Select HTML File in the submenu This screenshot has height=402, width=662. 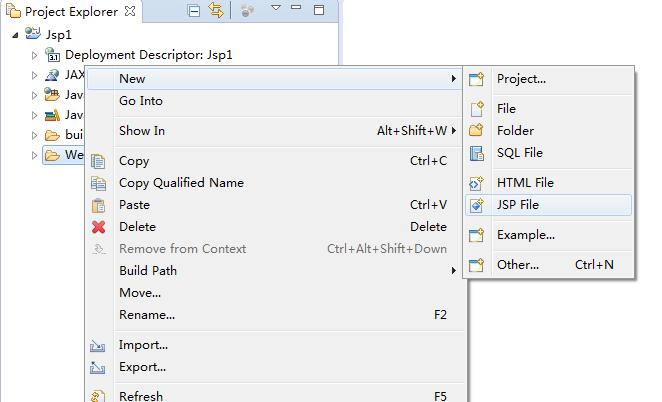[x=525, y=183]
